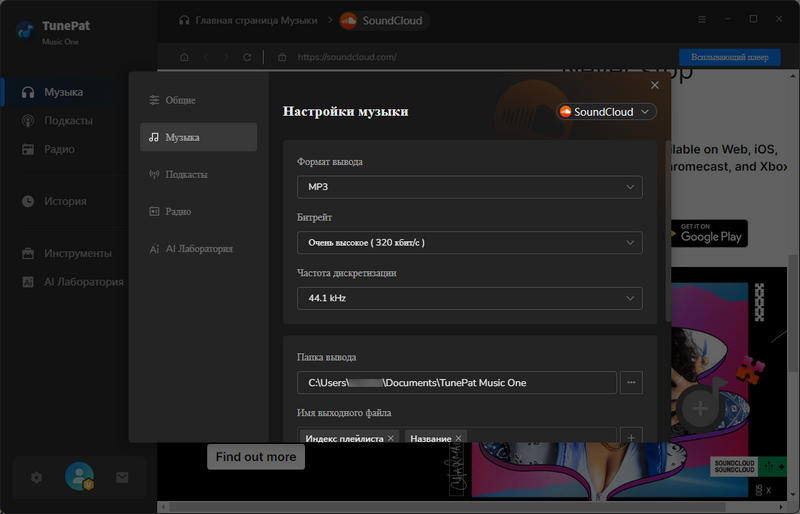Expand the Частота дискретизации 44.1 kHz dropdown
Image resolution: width=800 pixels, height=514 pixels.
point(469,298)
